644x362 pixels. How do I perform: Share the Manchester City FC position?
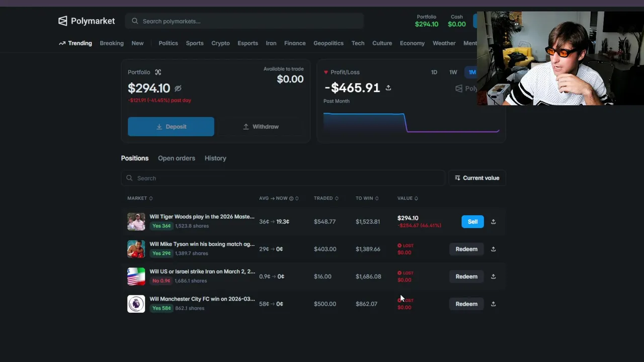coord(493,304)
